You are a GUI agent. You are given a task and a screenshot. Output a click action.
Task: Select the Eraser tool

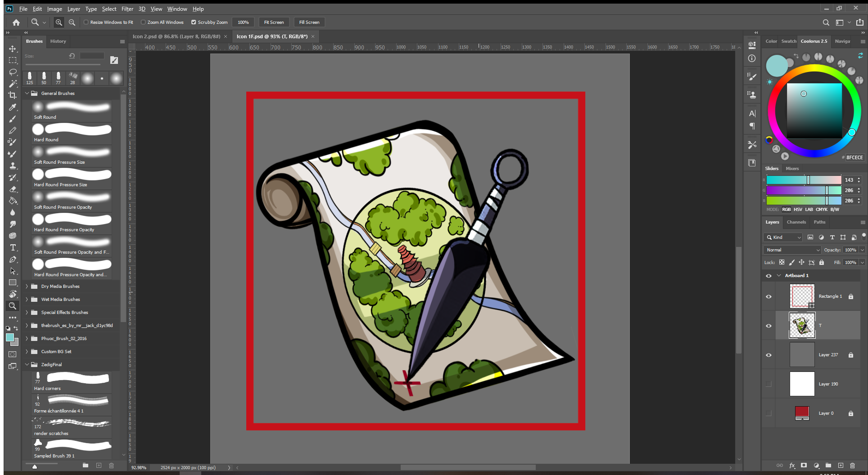point(13,189)
